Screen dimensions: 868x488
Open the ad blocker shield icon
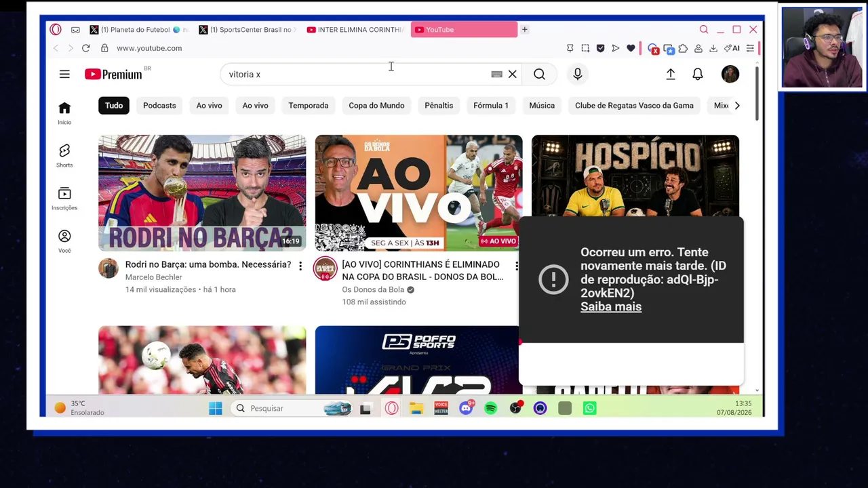click(600, 48)
